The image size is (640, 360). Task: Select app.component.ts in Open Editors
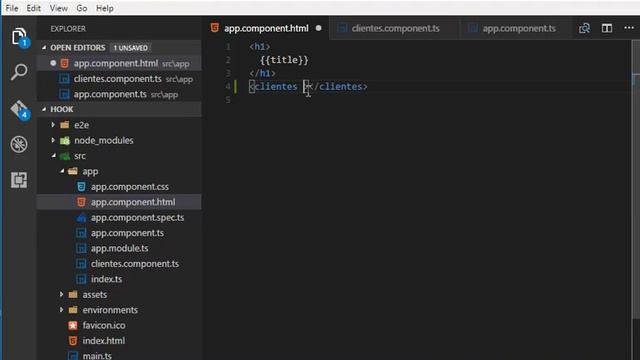coord(119,94)
